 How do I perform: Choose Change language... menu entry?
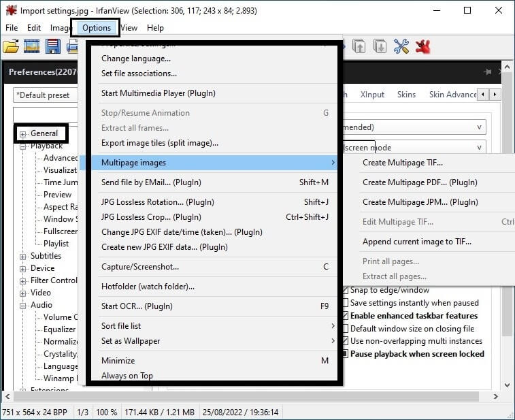214,59
